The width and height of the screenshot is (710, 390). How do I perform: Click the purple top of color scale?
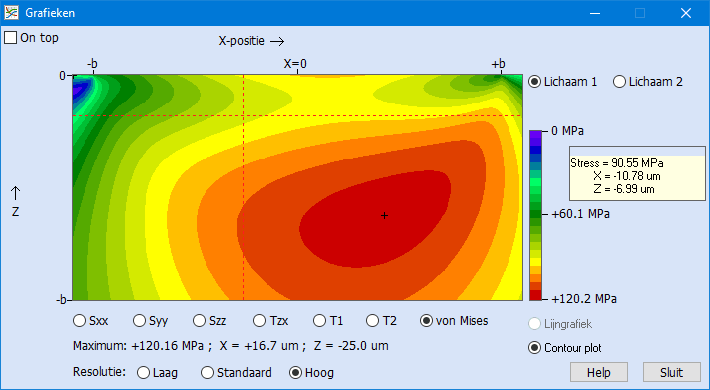535,135
